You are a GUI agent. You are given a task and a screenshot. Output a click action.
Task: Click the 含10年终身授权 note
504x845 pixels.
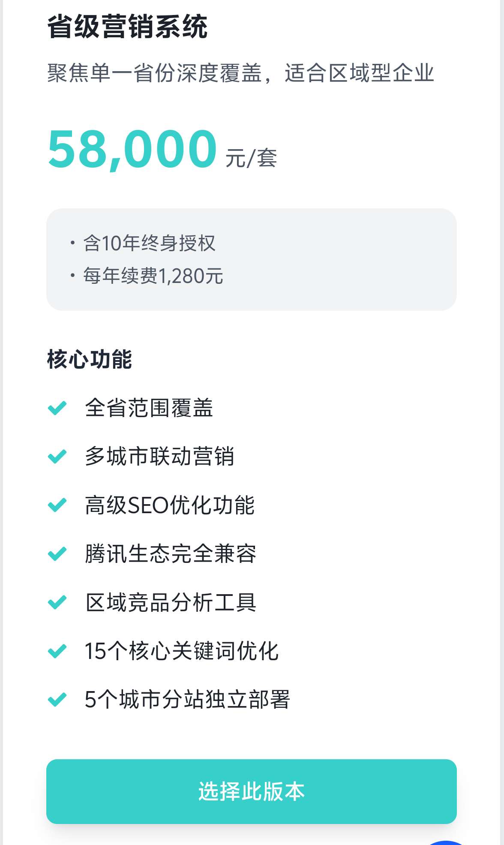[x=149, y=243]
